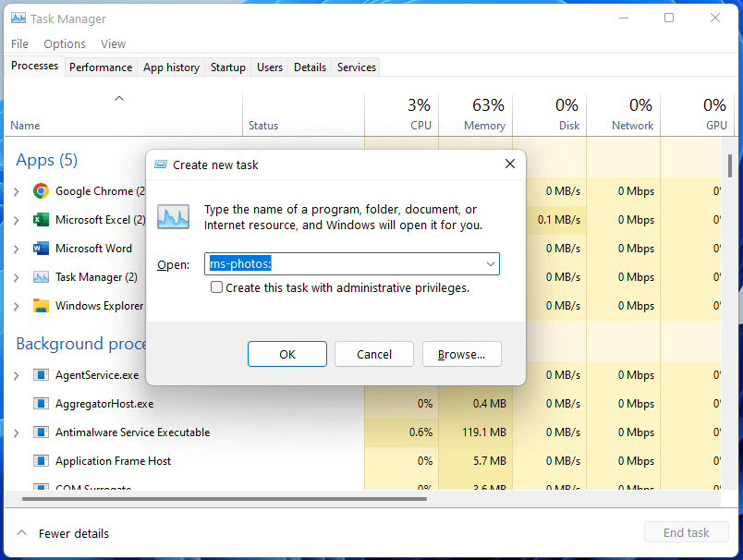743x560 pixels.
Task: Switch to the Services tab
Action: [x=357, y=67]
